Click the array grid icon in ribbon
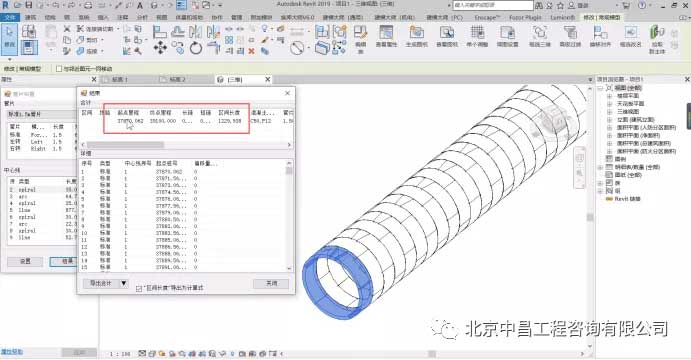The width and height of the screenshot is (691, 360). (229, 40)
